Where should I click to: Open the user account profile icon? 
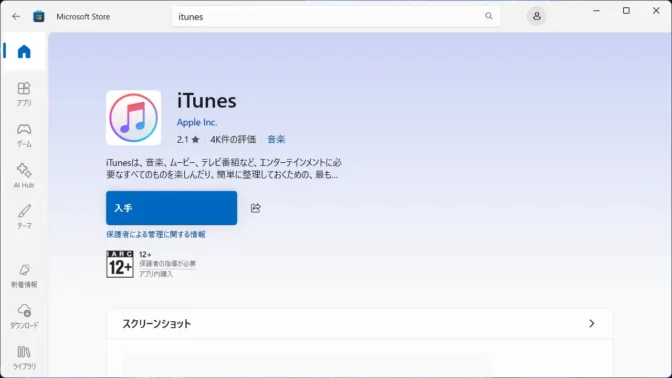point(537,16)
